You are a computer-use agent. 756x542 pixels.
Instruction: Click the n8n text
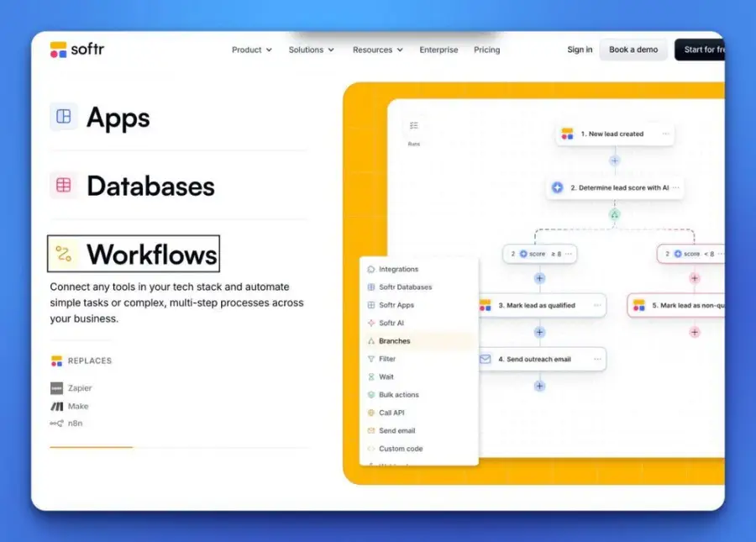(x=76, y=424)
